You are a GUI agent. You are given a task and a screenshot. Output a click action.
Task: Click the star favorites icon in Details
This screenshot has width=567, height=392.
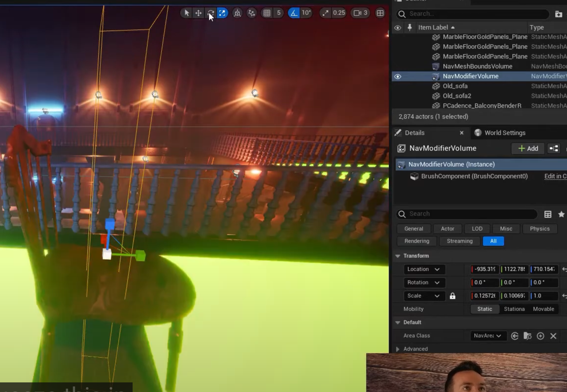coord(561,214)
